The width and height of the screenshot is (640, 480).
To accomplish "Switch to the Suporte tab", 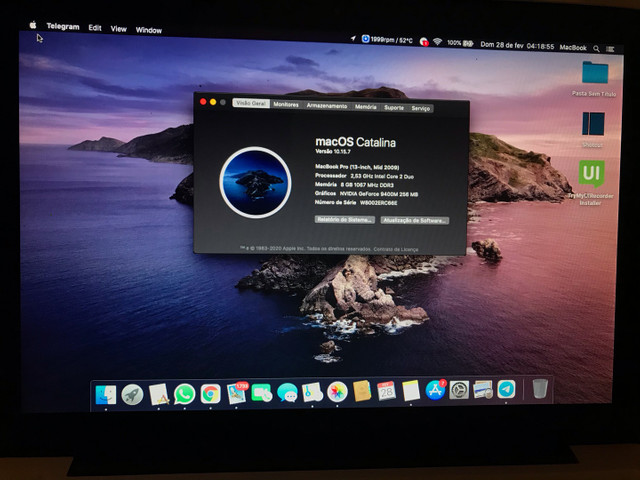I will (x=394, y=108).
